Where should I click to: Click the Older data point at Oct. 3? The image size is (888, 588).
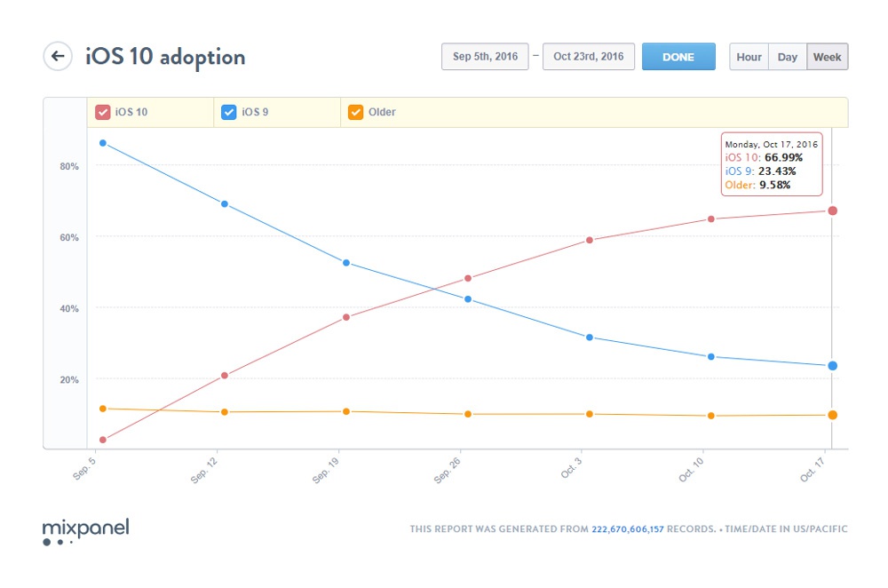[590, 414]
